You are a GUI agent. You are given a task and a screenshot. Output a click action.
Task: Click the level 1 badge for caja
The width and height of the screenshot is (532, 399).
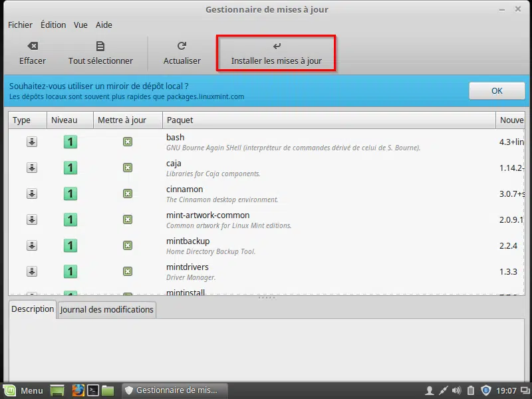point(70,168)
